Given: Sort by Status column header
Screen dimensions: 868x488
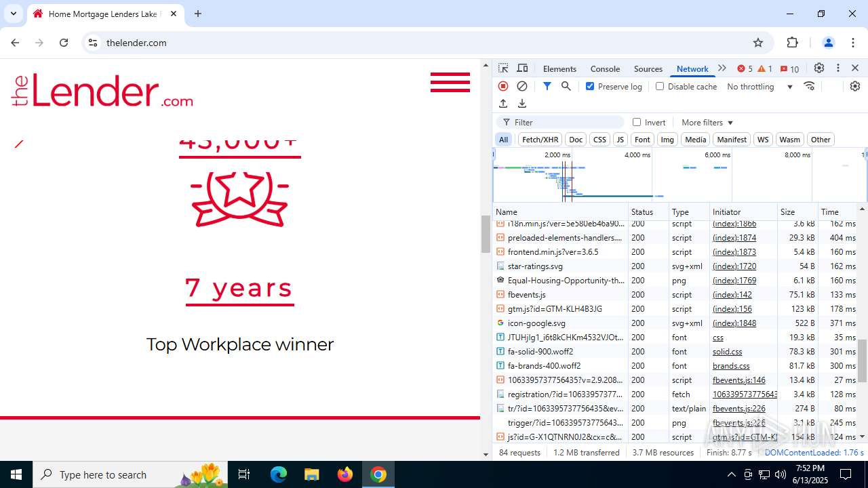Looking at the screenshot, I should (x=648, y=211).
